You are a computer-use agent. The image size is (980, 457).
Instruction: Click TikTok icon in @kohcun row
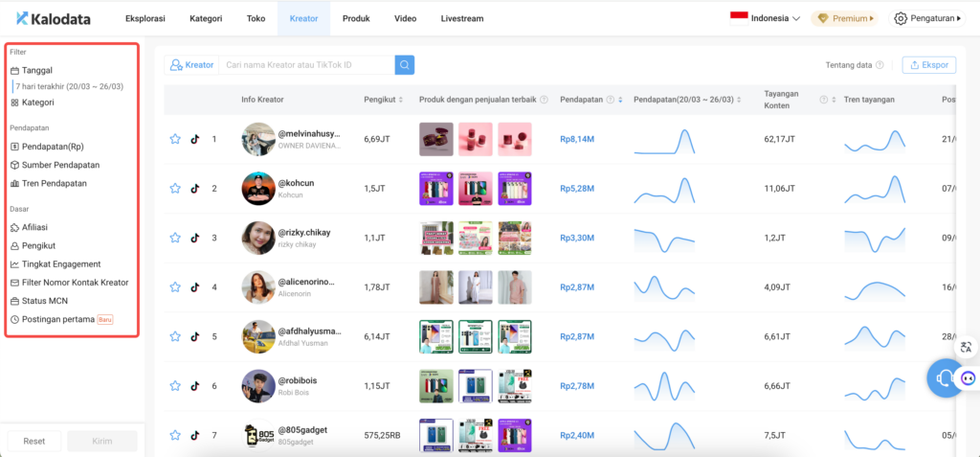click(194, 189)
